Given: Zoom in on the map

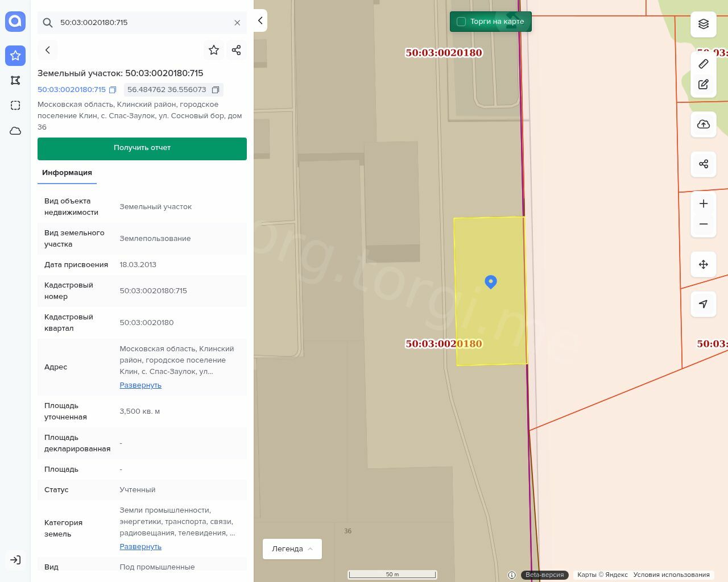Looking at the screenshot, I should pos(703,203).
